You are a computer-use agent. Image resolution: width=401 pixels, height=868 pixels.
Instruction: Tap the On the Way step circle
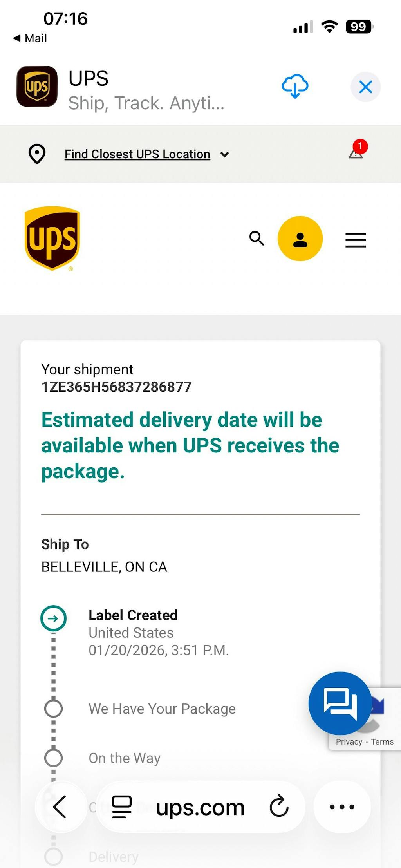click(x=53, y=758)
